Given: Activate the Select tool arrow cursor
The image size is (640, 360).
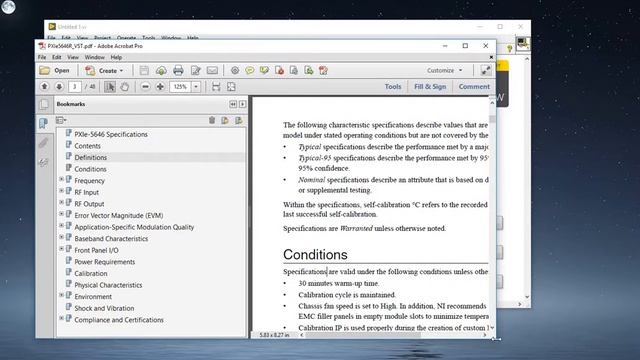Looking at the screenshot, I should [x=110, y=87].
